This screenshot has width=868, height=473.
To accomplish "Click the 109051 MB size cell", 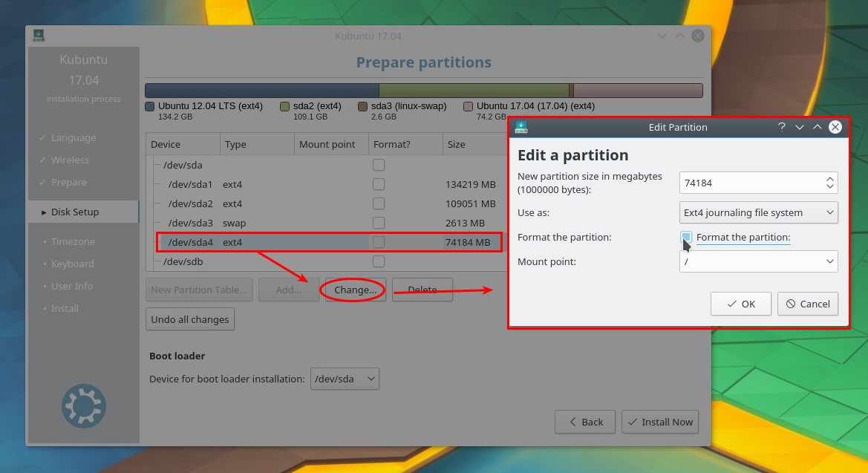I will 471,203.
